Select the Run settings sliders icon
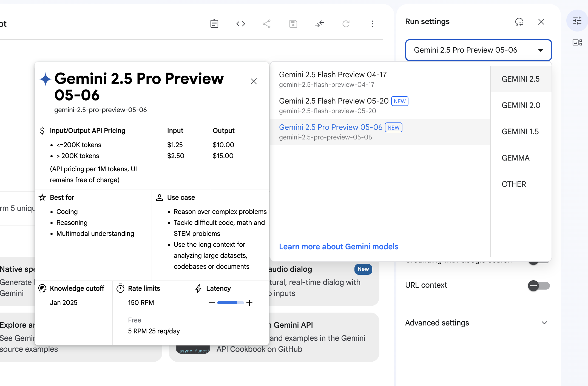This screenshot has width=588, height=386. point(577,21)
